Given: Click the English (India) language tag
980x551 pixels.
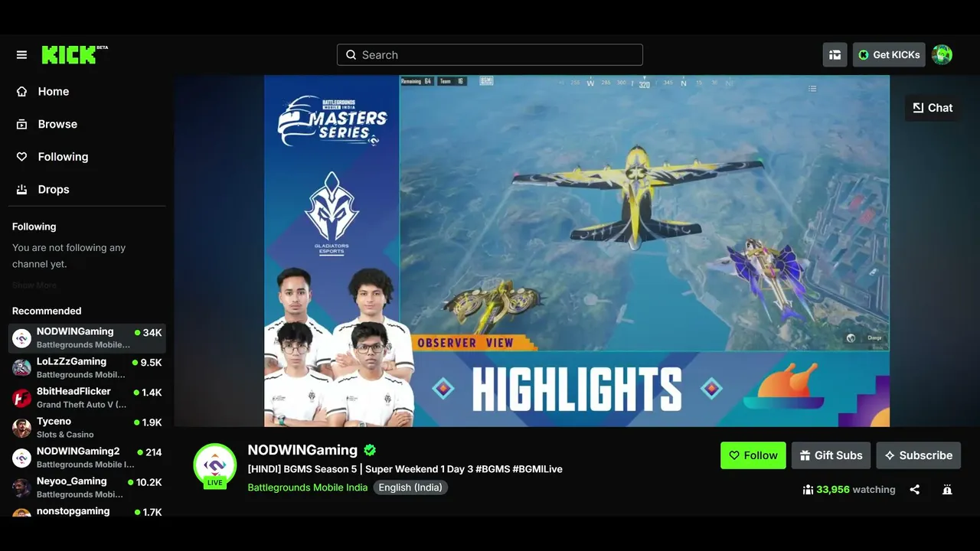Looking at the screenshot, I should 410,487.
